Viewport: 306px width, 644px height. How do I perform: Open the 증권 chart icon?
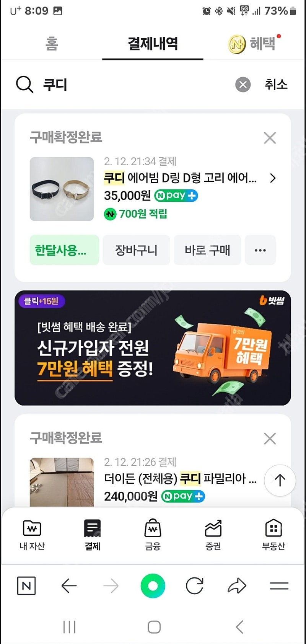213,528
